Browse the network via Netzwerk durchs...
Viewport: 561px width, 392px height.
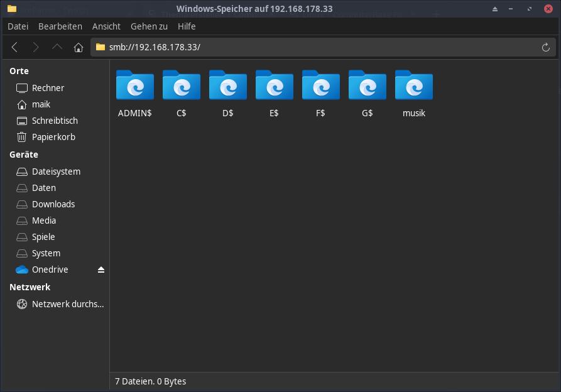coord(57,304)
